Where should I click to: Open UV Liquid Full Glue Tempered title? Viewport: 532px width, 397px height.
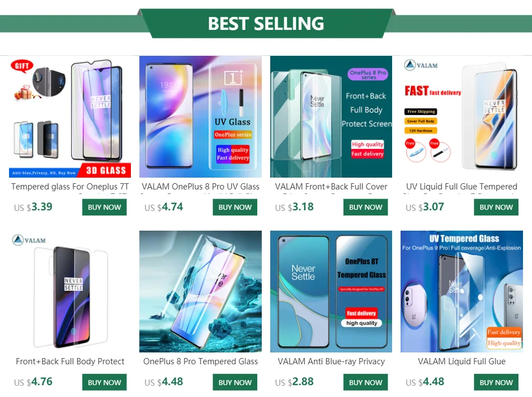(x=462, y=187)
